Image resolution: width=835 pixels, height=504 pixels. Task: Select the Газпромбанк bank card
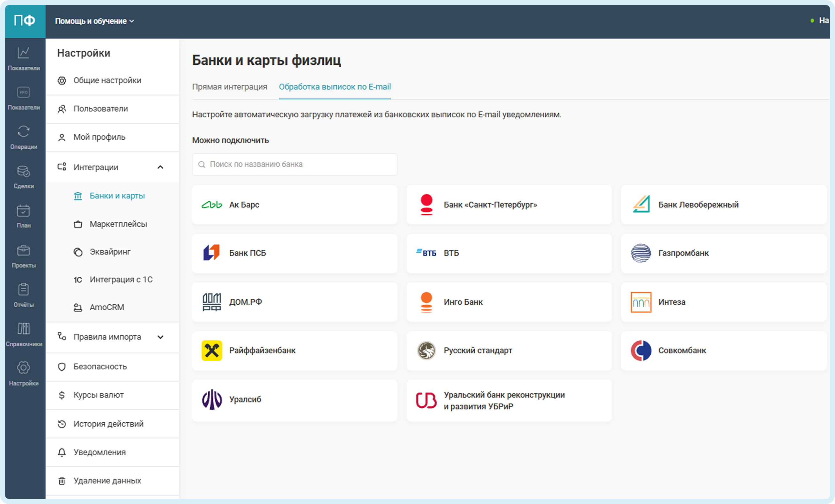(x=723, y=253)
